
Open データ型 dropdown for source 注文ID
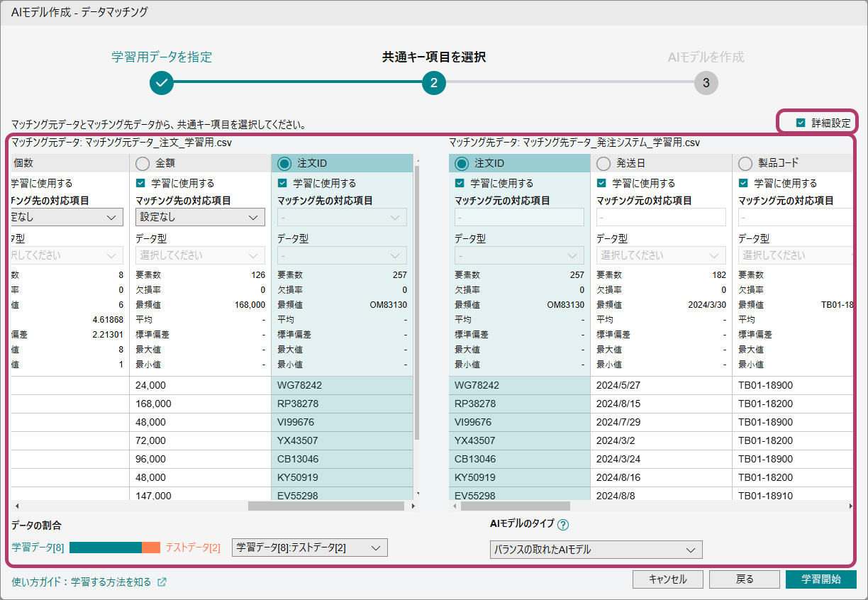[342, 255]
